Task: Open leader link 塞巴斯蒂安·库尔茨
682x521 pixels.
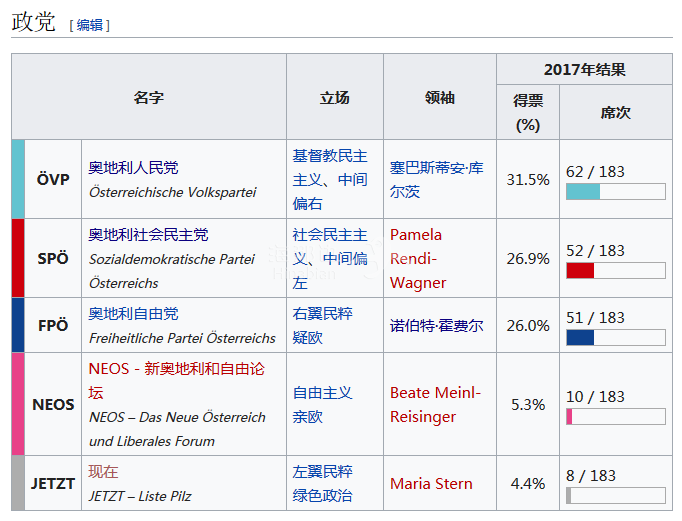Action: tap(436, 180)
